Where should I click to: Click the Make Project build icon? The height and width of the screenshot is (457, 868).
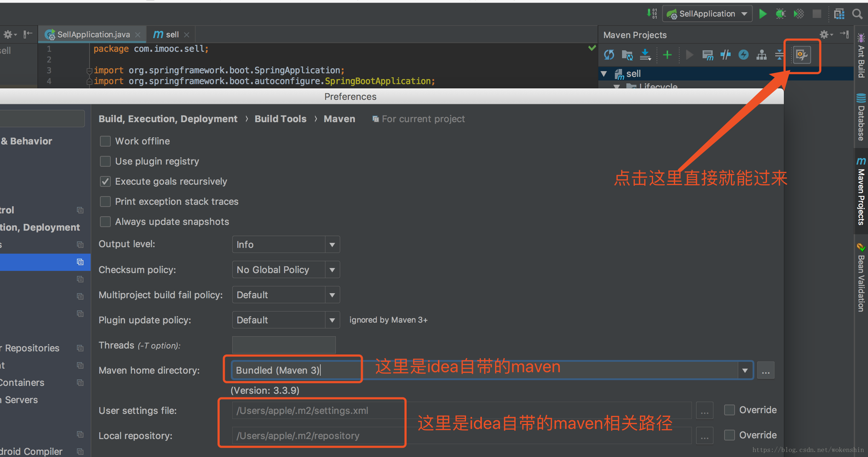652,14
